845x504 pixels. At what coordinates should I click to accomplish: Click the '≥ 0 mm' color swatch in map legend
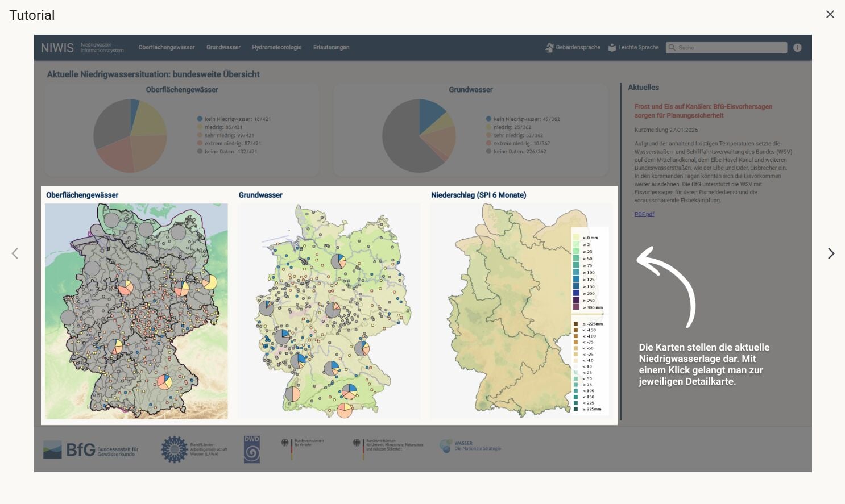[x=576, y=238]
